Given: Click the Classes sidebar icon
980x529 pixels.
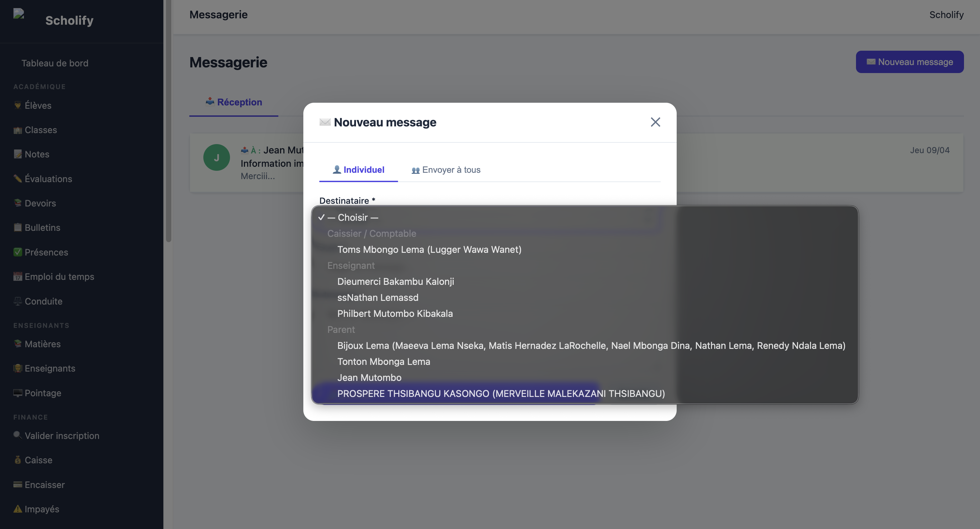Looking at the screenshot, I should pyautogui.click(x=17, y=130).
